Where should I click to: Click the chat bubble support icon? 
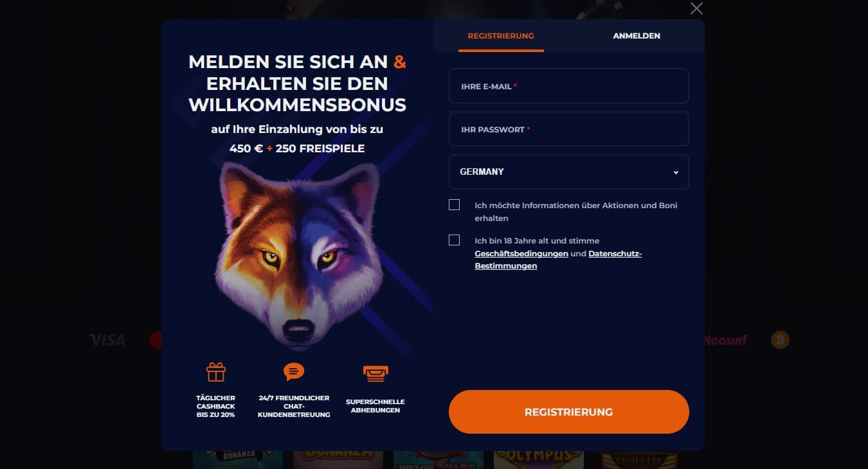point(294,372)
